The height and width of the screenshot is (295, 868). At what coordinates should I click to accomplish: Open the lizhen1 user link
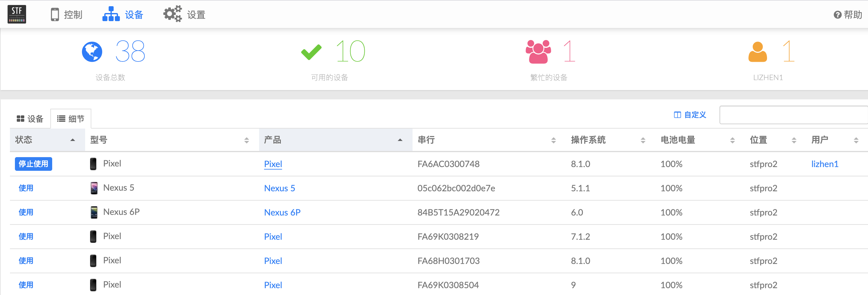point(825,164)
